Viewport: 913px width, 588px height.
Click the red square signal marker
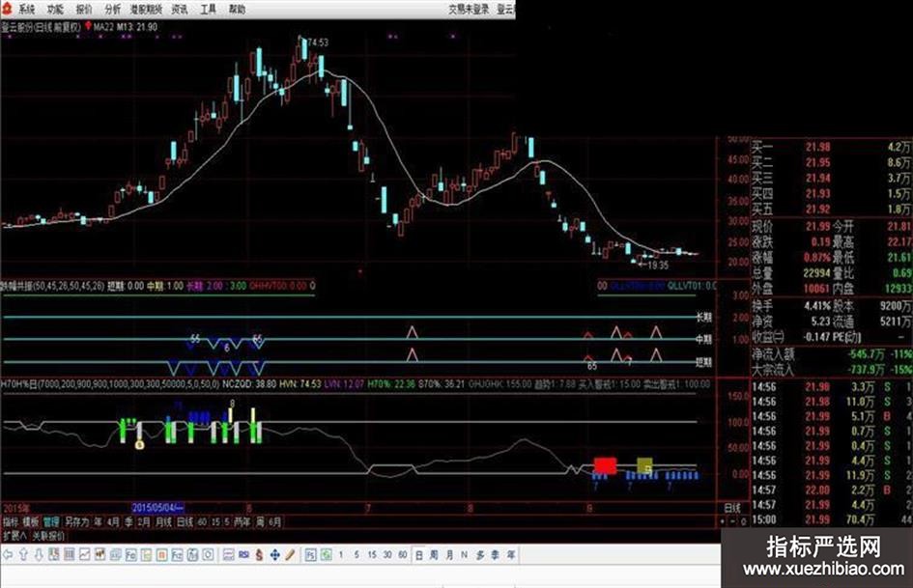605,465
